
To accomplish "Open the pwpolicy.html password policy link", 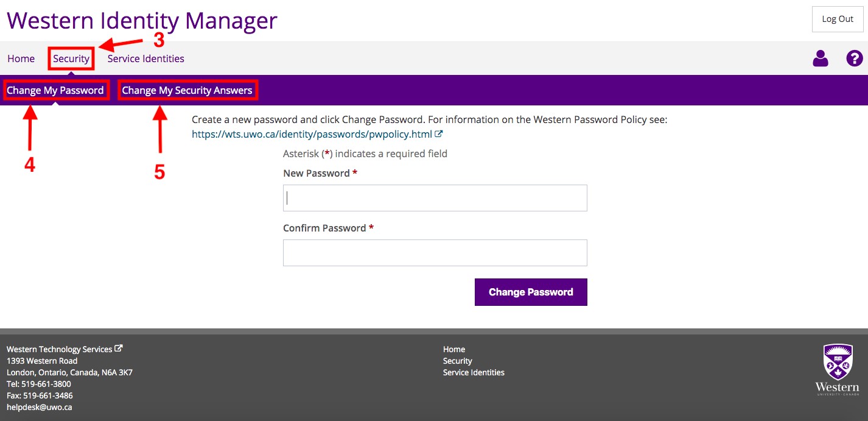I will 312,134.
